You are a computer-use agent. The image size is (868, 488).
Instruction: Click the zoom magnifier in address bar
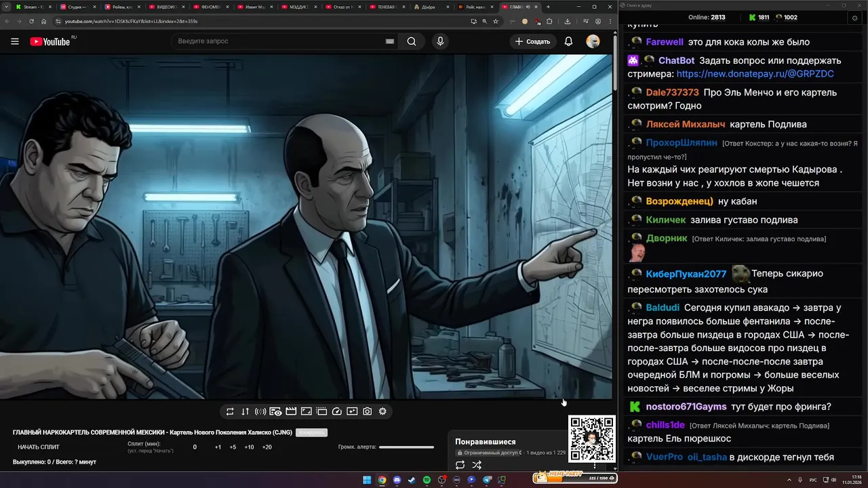coord(484,21)
